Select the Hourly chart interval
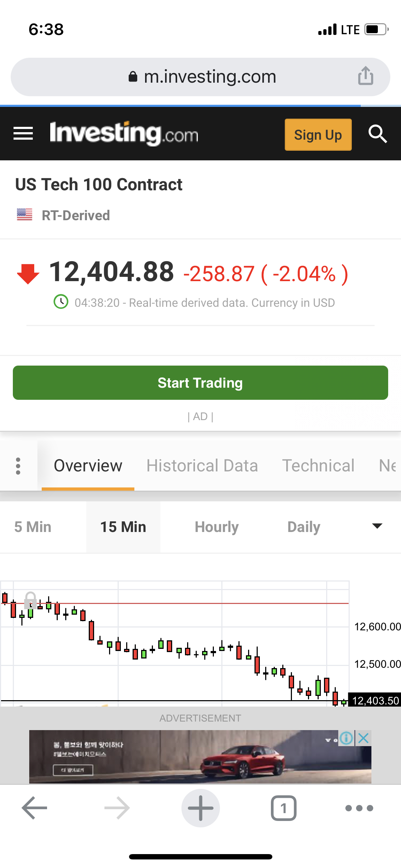401x868 pixels. coord(217,527)
